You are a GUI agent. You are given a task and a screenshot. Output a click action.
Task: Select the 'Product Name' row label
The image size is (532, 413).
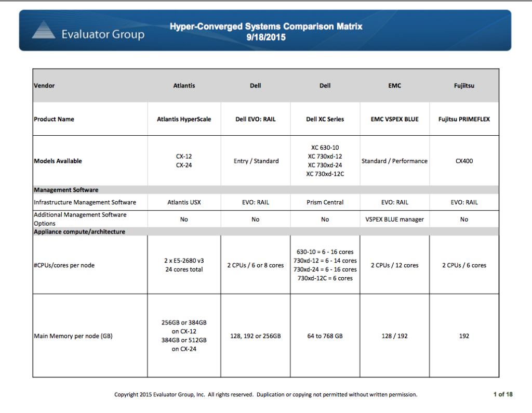(54, 119)
